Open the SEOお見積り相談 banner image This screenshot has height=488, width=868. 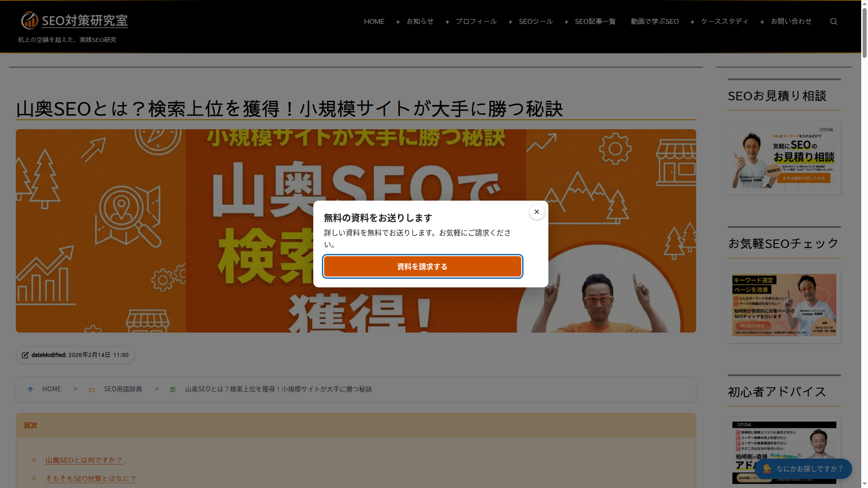784,158
